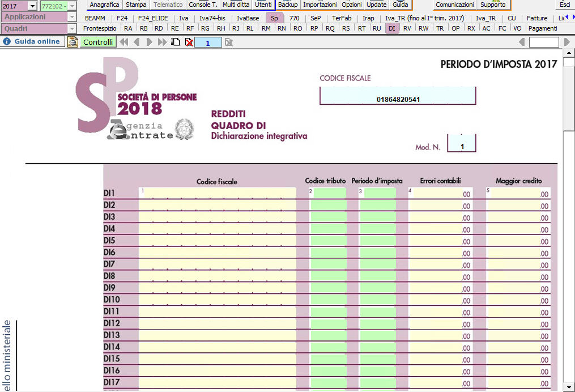Click the DI1 Maggior credito field
Image resolution: width=575 pixels, height=392 pixels.
click(x=518, y=193)
